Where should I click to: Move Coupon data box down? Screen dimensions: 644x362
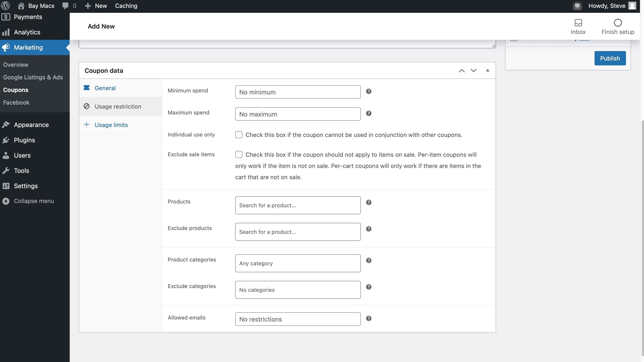(473, 71)
